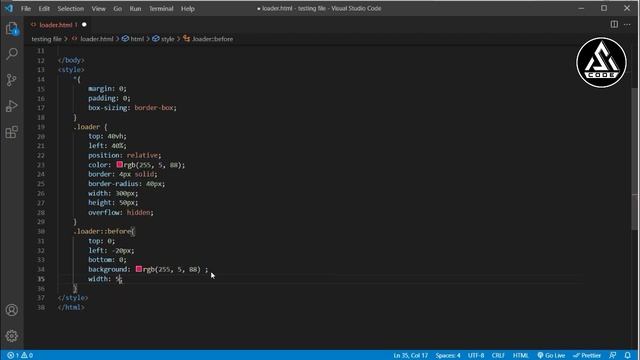
Task: Click the feedback icon in status bar
Action: coord(613,355)
